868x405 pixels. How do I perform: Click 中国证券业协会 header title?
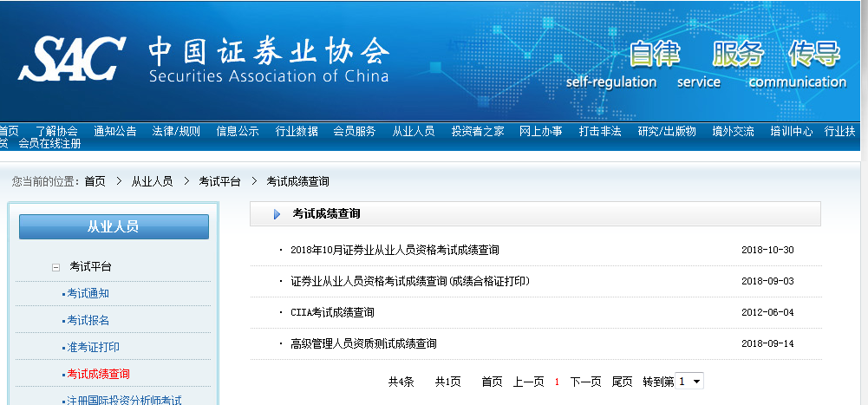point(269,52)
